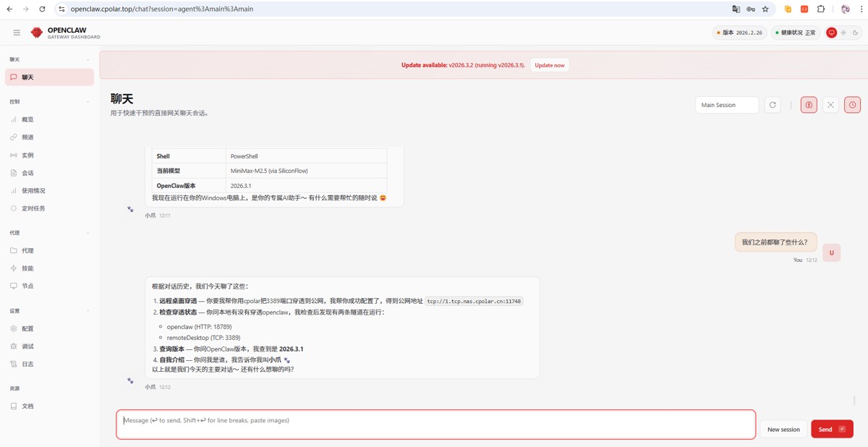Open 调试 in the sidebar
This screenshot has height=447, width=868.
(x=50, y=346)
